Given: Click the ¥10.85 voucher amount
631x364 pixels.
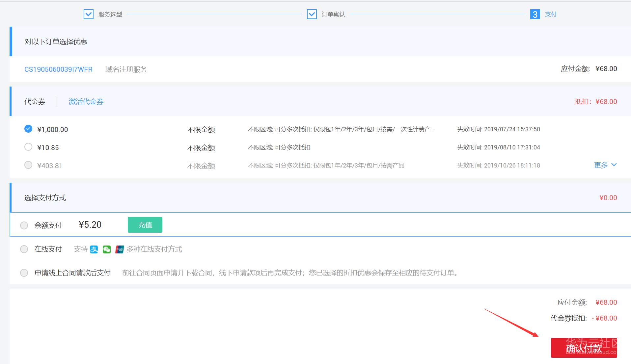Looking at the screenshot, I should (x=48, y=148).
